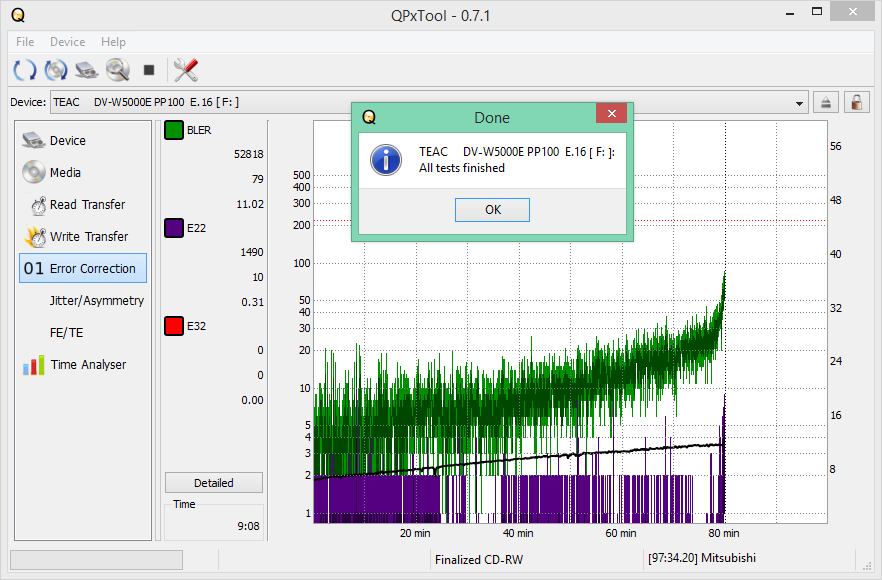Click the BLER total value 52818

[249, 154]
